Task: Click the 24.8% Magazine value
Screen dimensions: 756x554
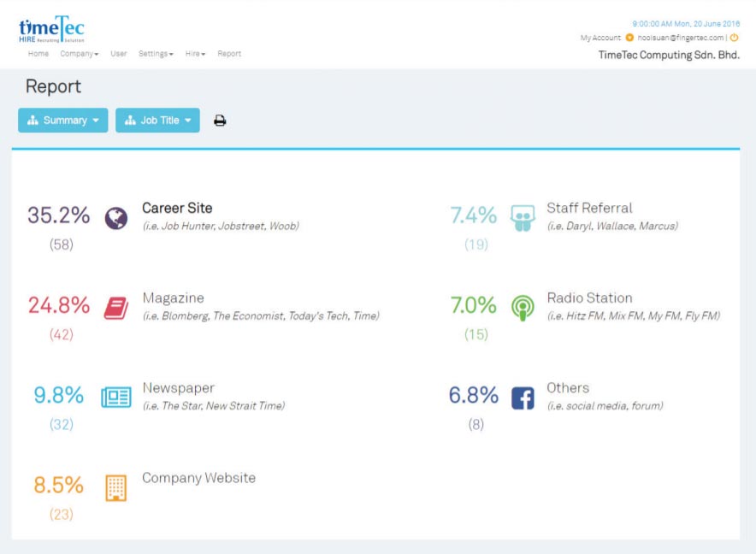Action: pyautogui.click(x=59, y=305)
